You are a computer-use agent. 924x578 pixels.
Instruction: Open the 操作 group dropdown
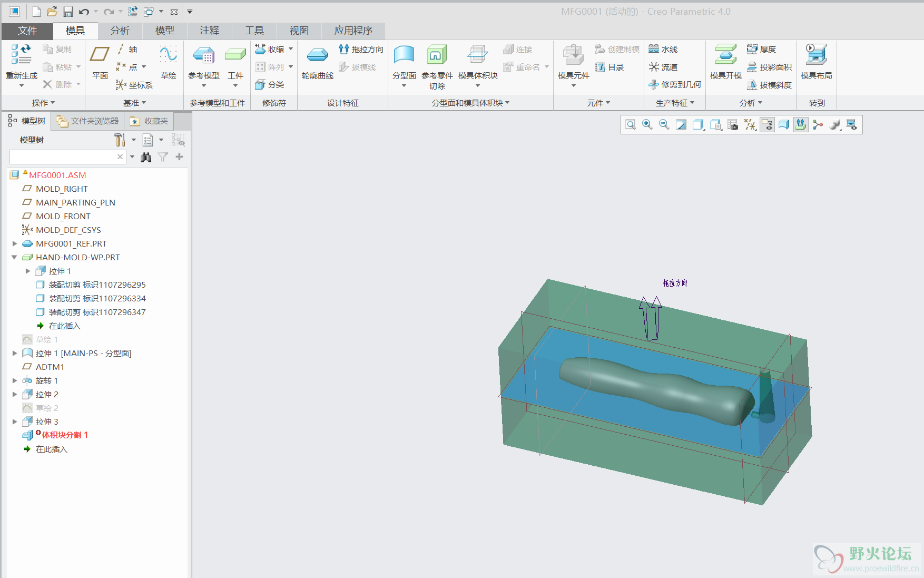pyautogui.click(x=44, y=103)
